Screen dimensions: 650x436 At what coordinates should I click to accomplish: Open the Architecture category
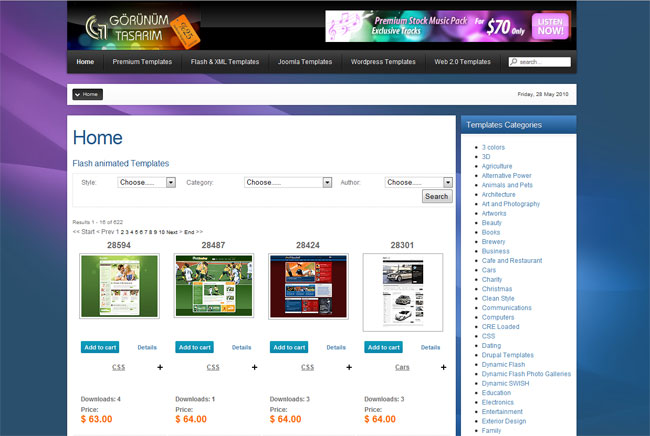(x=499, y=194)
